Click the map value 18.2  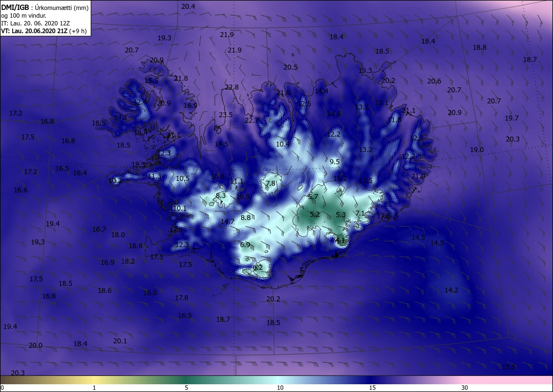pos(128,261)
